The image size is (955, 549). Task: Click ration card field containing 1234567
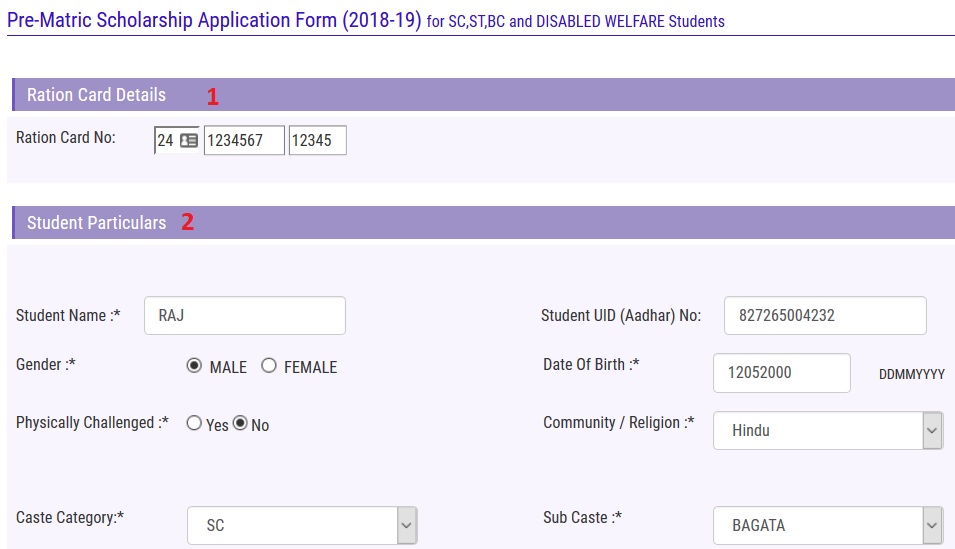pos(244,141)
